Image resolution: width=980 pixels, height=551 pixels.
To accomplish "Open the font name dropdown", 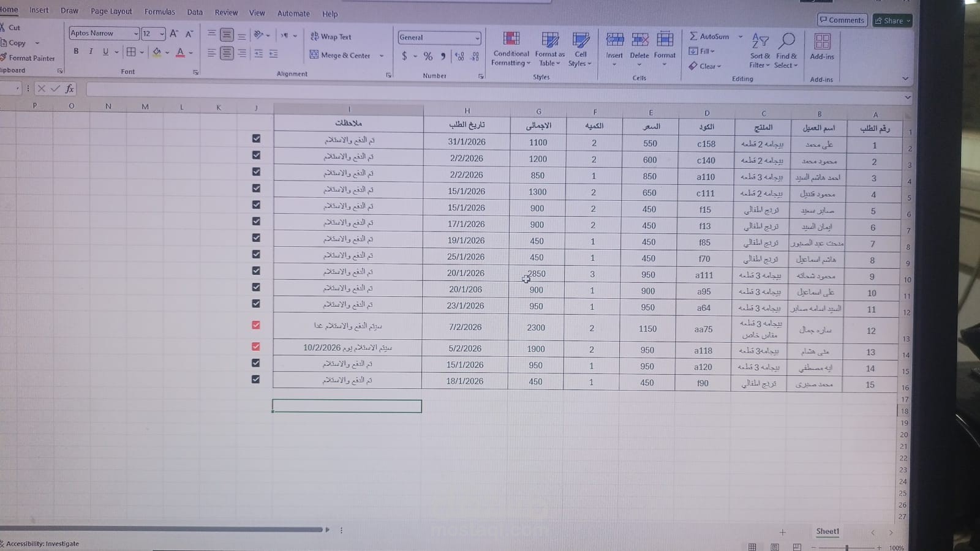I will [x=136, y=33].
